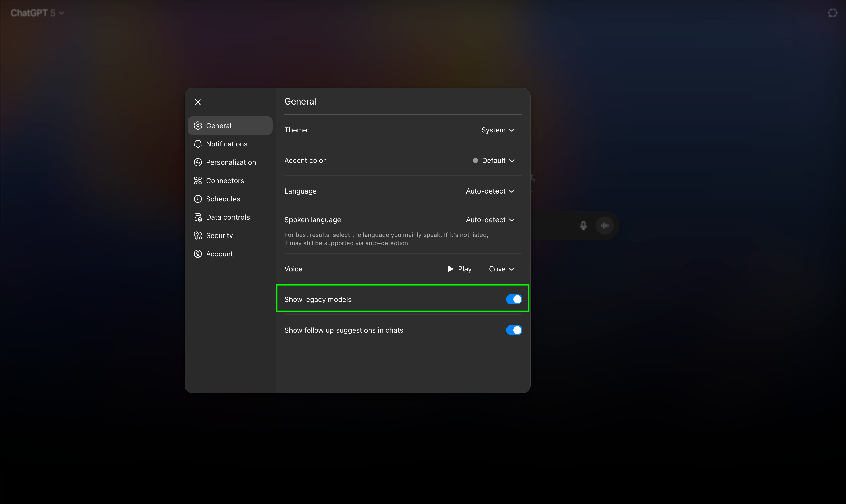846x504 pixels.
Task: Click the Connectors icon in sidebar
Action: click(x=198, y=181)
